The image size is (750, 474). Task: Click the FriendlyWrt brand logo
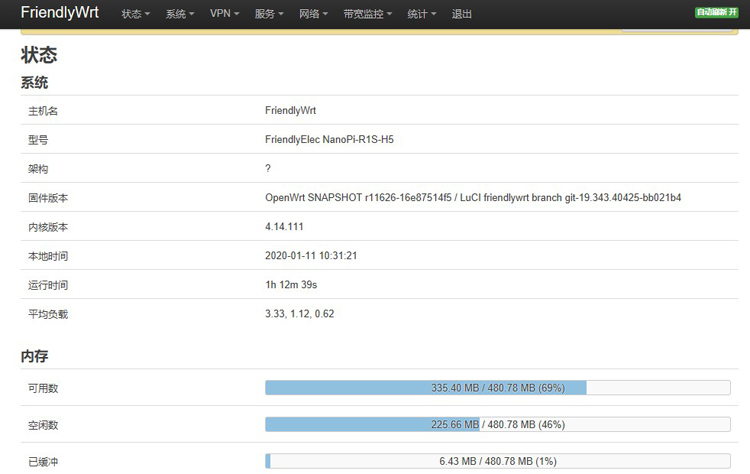(62, 13)
